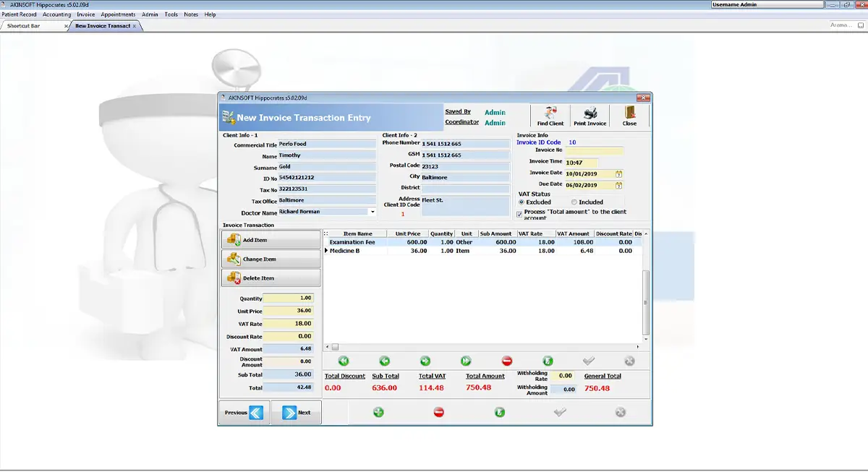868x472 pixels.
Task: Click the Add Item button
Action: pos(271,240)
